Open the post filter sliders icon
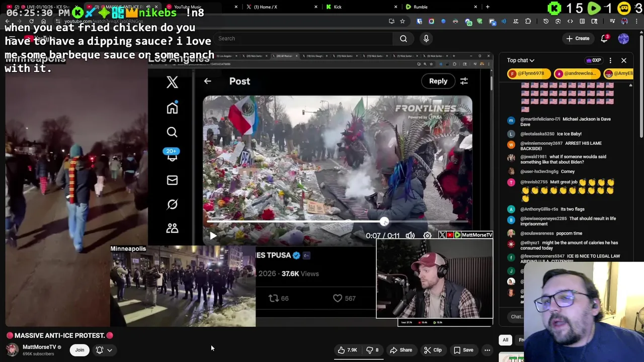 tap(464, 81)
